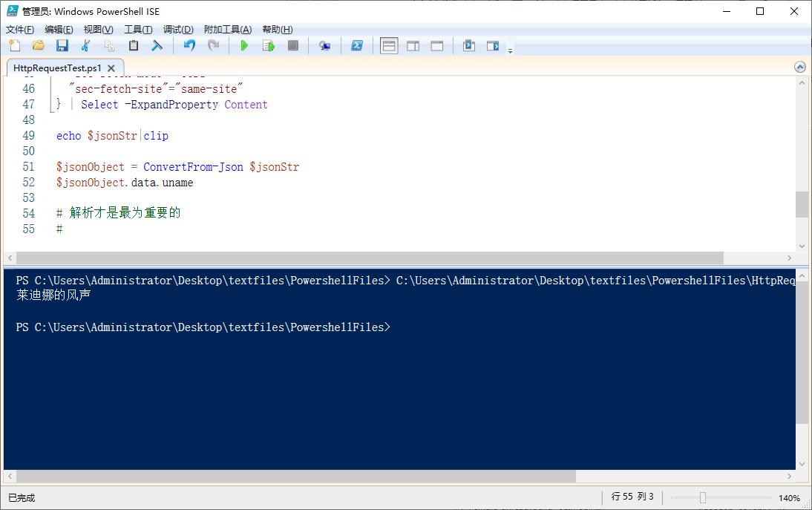Open the 调试(D) menu
The width and height of the screenshot is (812, 510).
tap(178, 30)
